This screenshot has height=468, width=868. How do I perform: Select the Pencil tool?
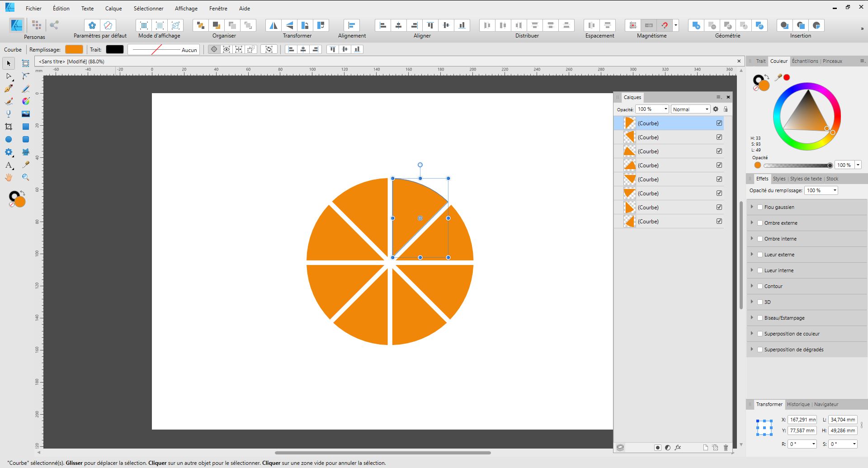pos(26,89)
